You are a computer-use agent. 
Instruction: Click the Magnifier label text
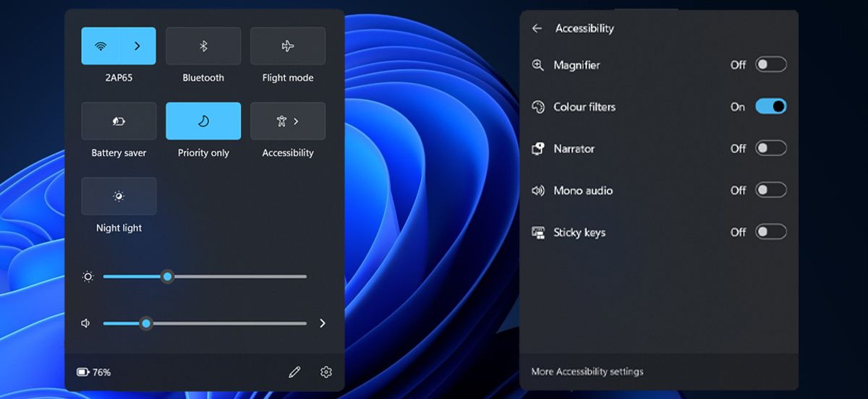click(576, 65)
